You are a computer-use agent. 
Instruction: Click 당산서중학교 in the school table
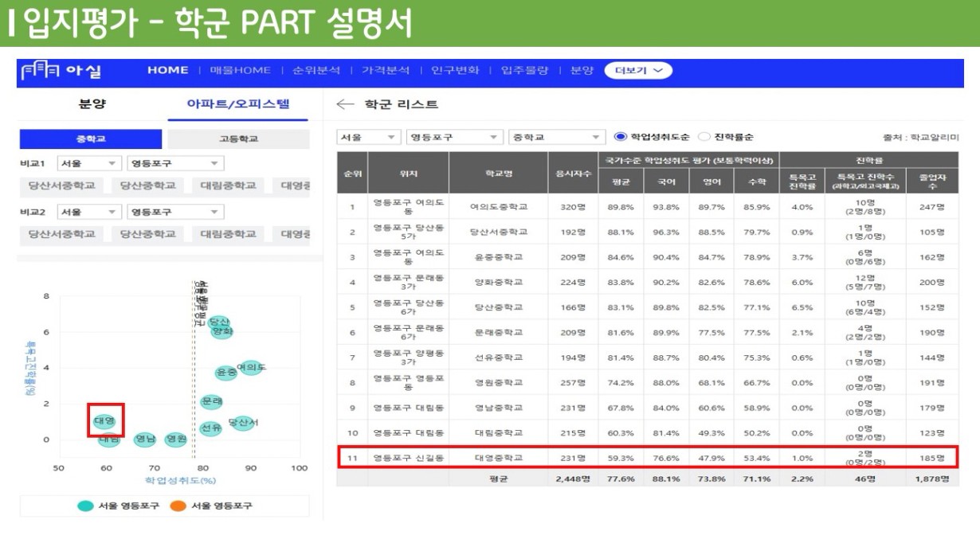pos(499,233)
